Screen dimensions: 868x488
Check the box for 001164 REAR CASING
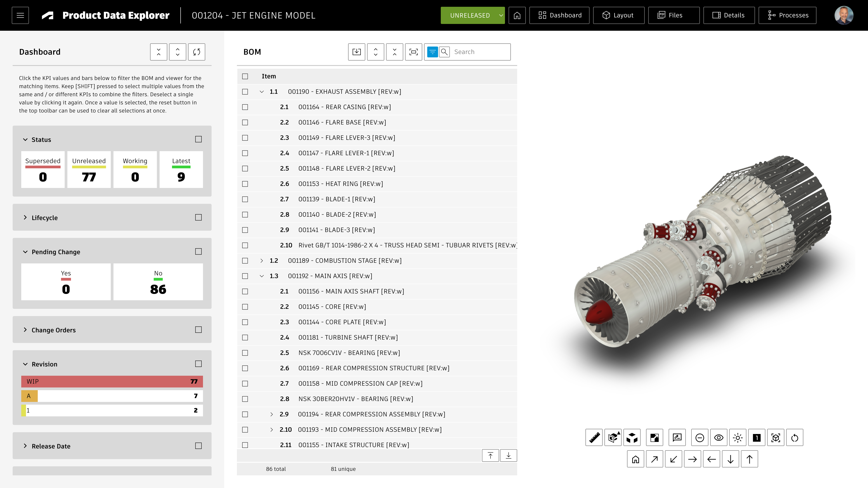(x=245, y=107)
